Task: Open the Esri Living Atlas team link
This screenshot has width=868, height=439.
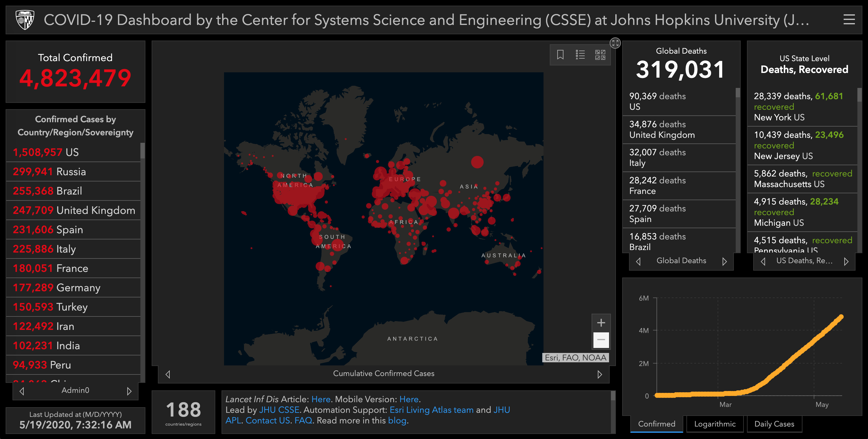Action: click(x=431, y=410)
